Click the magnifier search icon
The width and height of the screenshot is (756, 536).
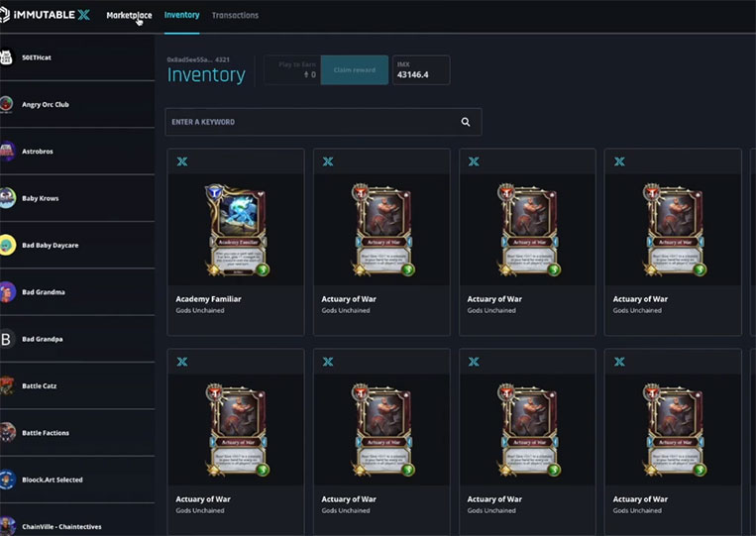pos(466,122)
